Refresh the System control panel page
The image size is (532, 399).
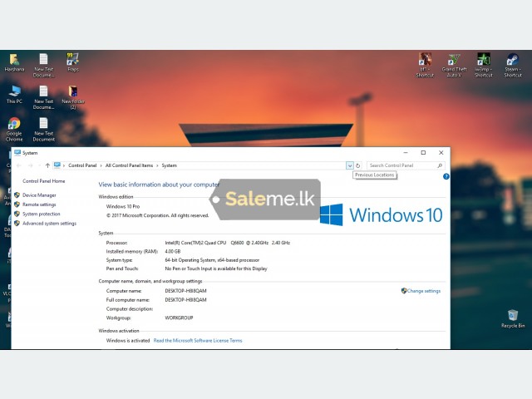[358, 165]
